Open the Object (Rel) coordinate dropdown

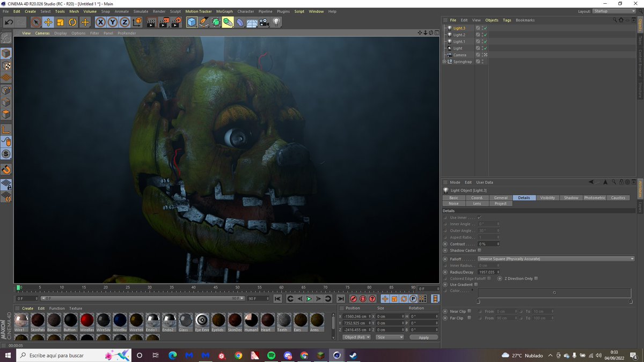(356, 337)
